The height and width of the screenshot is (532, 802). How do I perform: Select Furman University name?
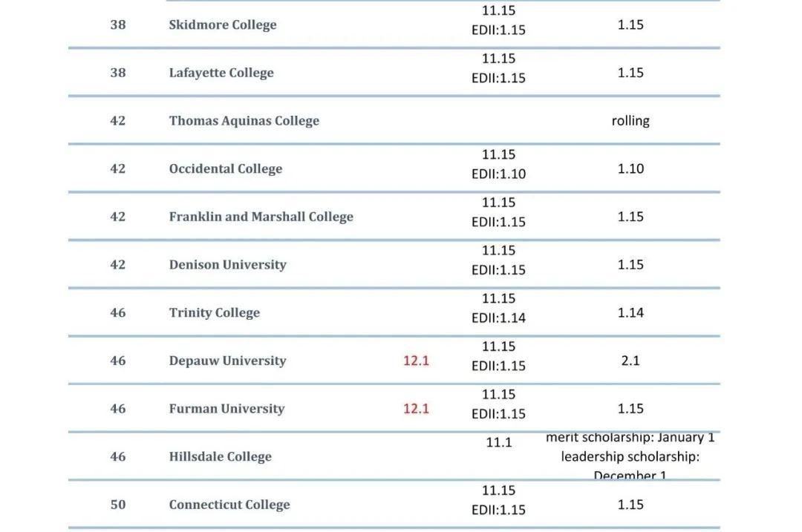point(226,409)
